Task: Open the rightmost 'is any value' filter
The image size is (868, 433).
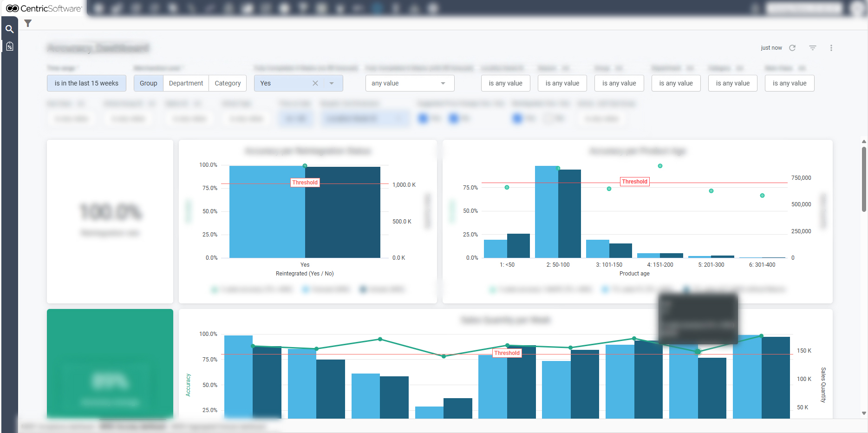Action: 790,83
